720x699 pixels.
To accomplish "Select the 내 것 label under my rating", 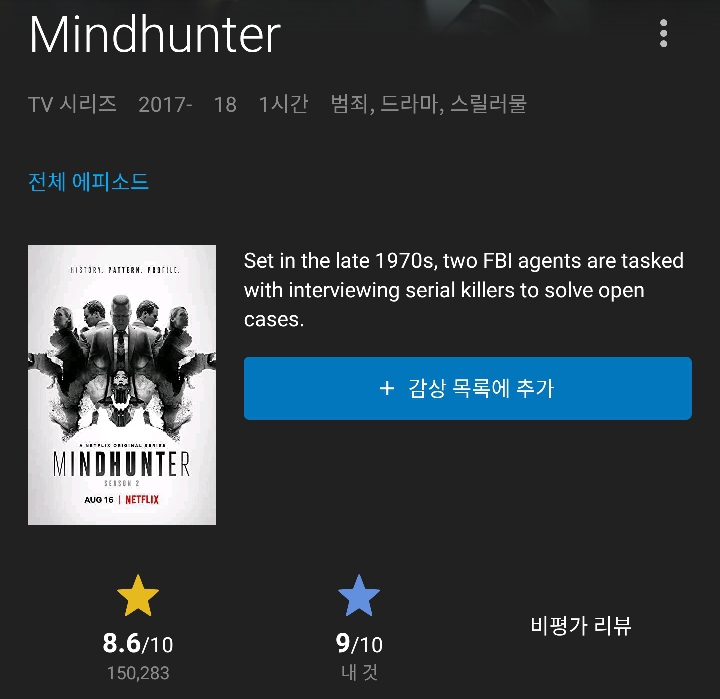I will coord(359,672).
